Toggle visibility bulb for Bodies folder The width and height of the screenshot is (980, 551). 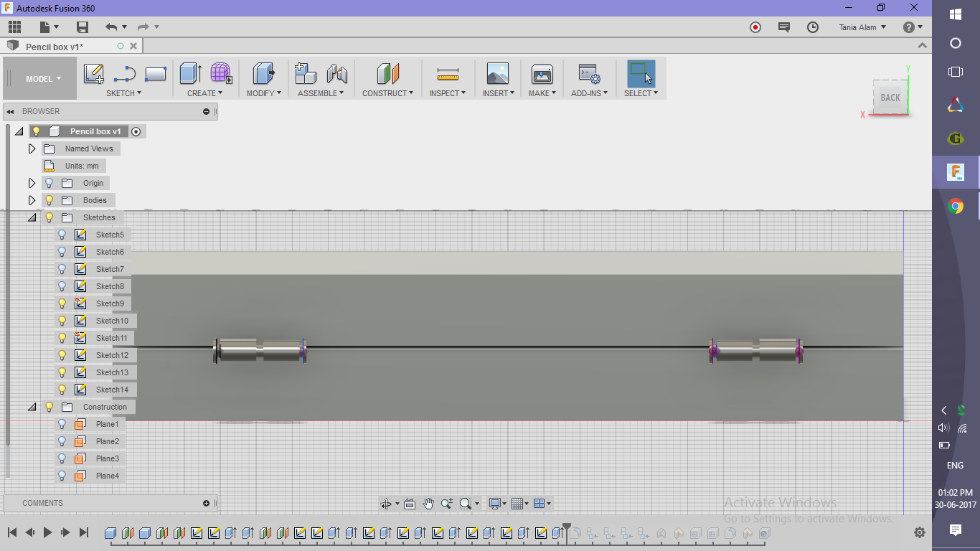(50, 200)
